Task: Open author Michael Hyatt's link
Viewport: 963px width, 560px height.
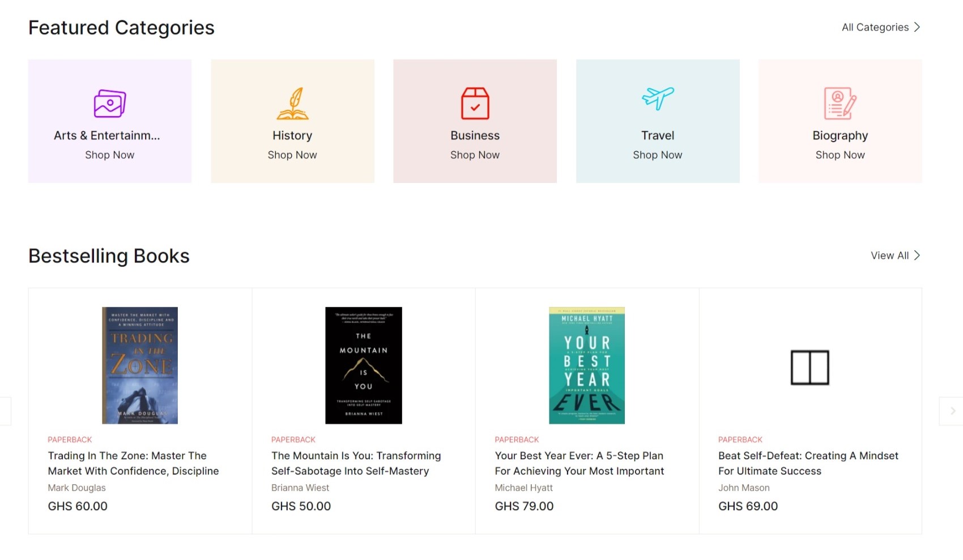Action: click(x=524, y=488)
